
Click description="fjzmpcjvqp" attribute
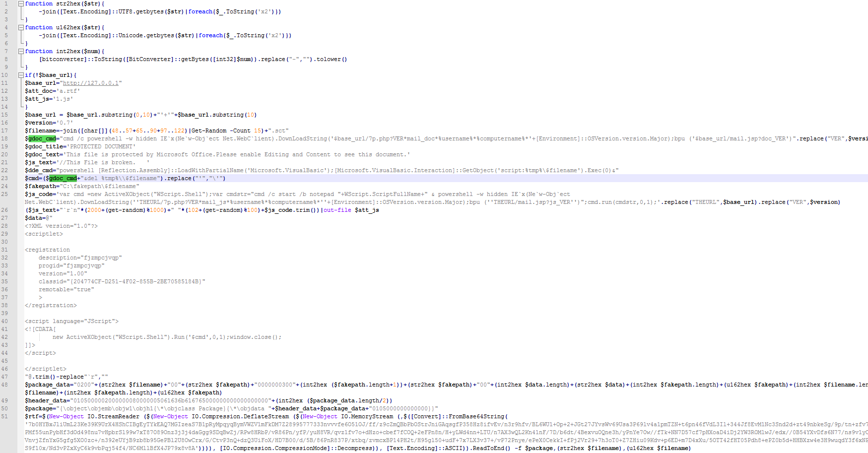(80, 258)
